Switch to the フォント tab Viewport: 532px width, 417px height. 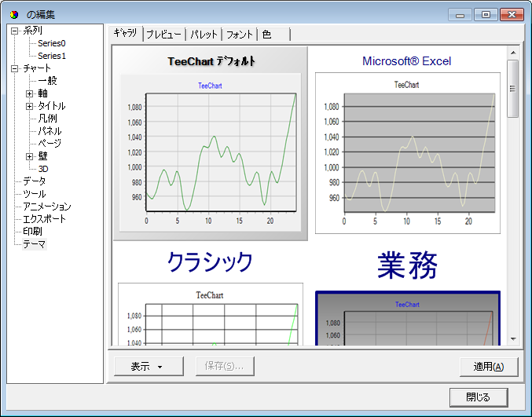pyautogui.click(x=240, y=35)
